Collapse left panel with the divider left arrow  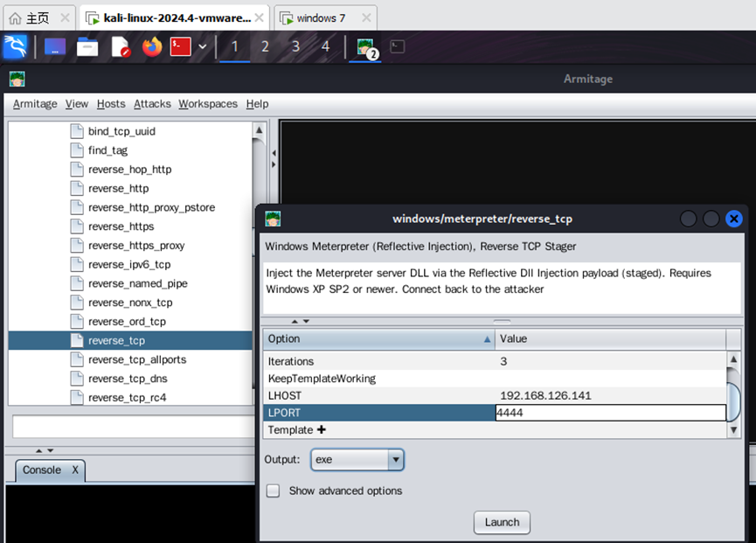(x=274, y=153)
